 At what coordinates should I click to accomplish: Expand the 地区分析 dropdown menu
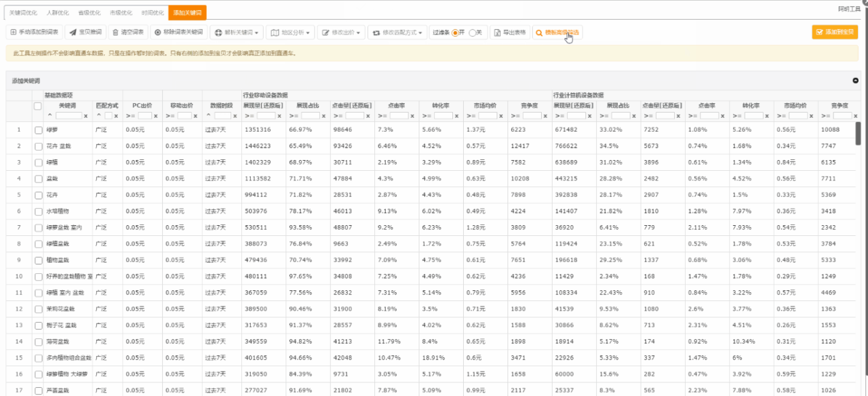click(289, 33)
